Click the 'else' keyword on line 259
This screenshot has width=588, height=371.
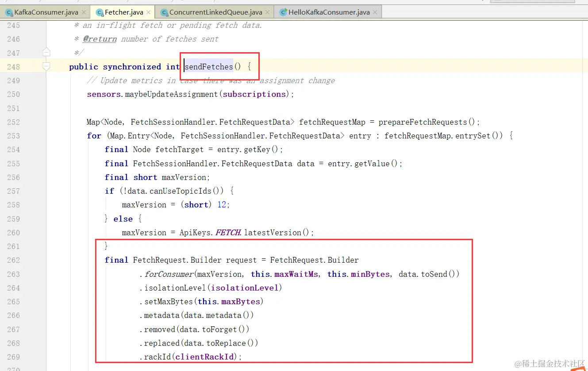[123, 219]
